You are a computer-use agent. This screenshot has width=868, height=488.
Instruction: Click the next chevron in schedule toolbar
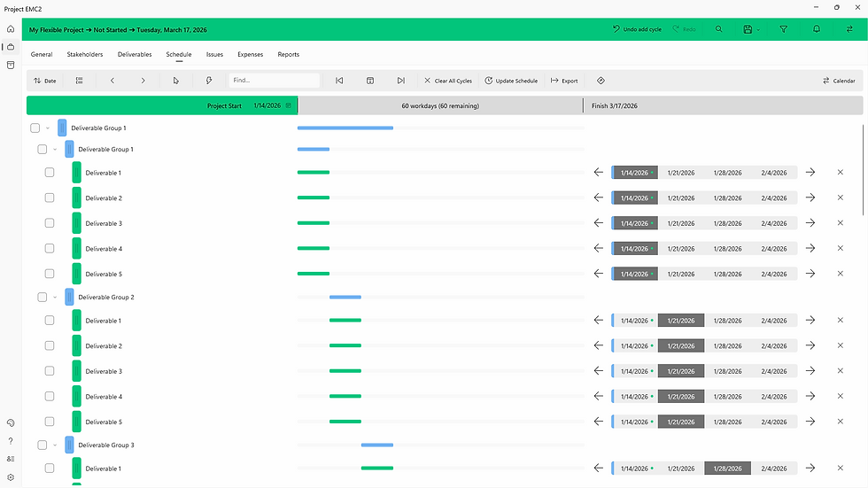click(143, 81)
